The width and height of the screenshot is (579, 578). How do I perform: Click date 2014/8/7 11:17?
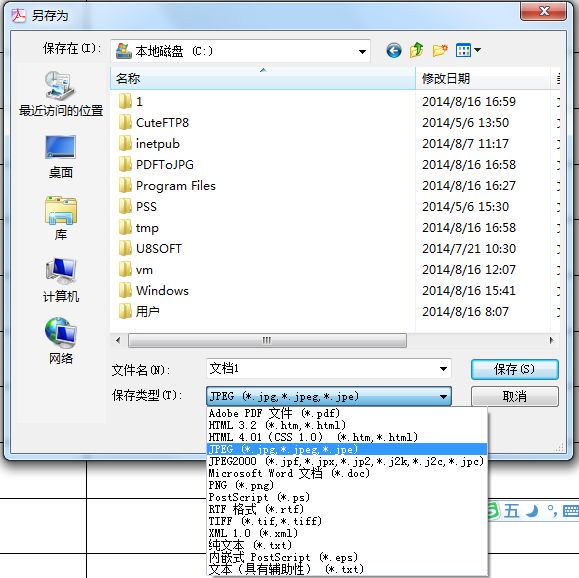(x=465, y=144)
